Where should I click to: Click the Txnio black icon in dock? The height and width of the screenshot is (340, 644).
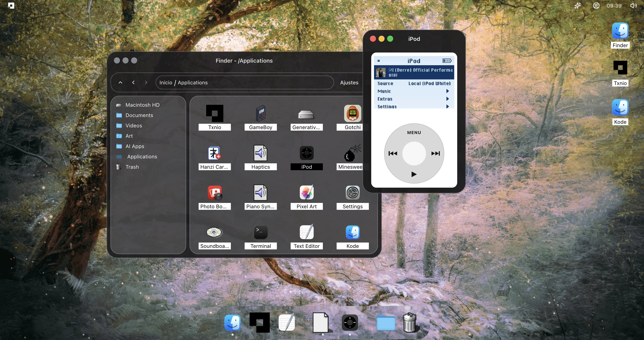[259, 323]
